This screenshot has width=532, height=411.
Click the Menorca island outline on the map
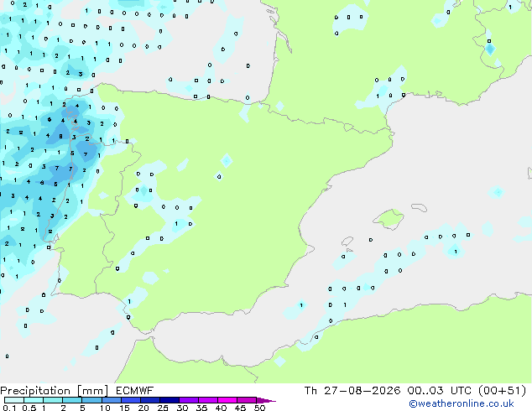[x=419, y=207]
